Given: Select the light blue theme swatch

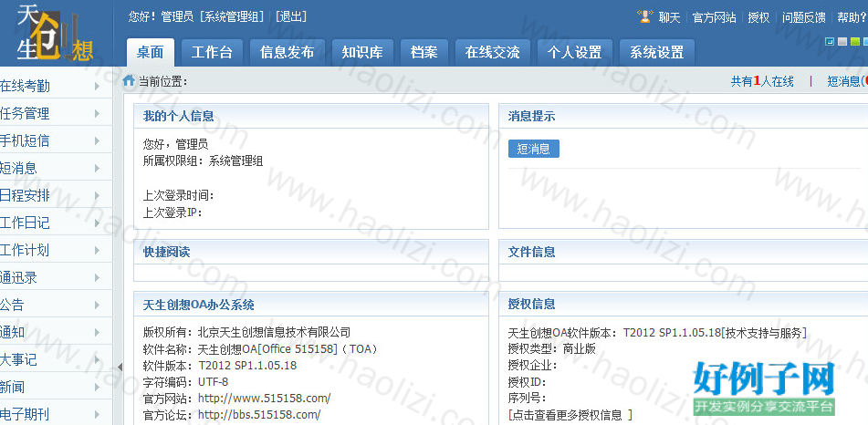Looking at the screenshot, I should (865, 42).
